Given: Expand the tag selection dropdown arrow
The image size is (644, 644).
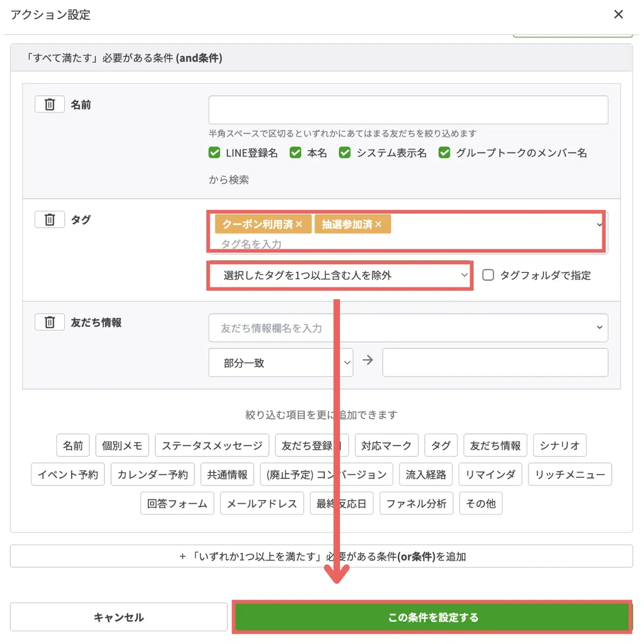Looking at the screenshot, I should point(600,224).
